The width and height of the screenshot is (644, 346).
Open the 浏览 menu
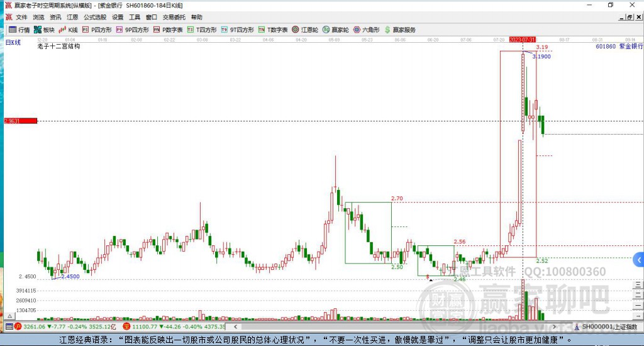point(38,17)
